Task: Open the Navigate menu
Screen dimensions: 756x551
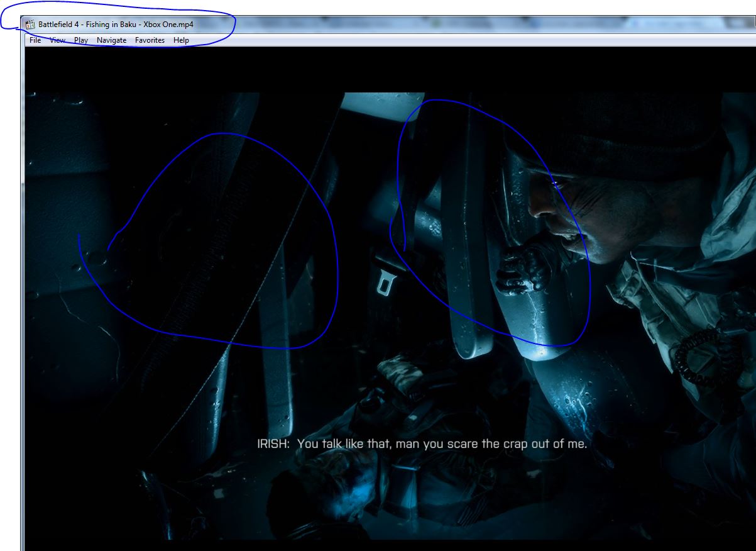Action: coord(111,40)
